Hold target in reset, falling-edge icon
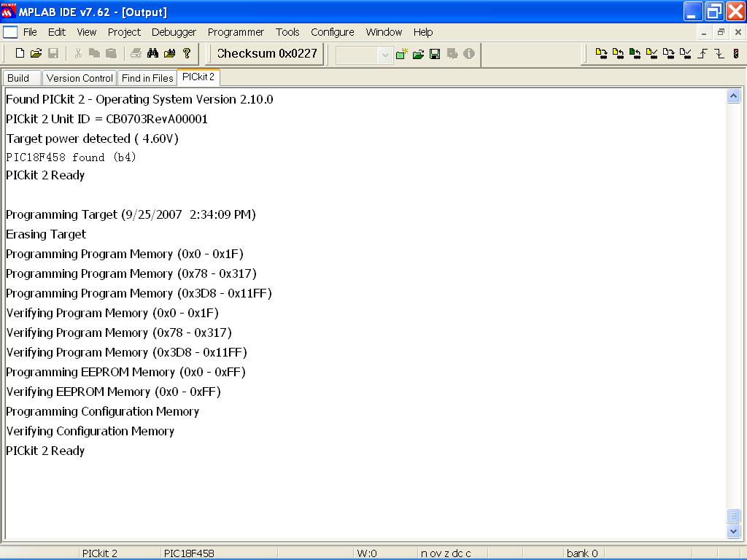747x560 pixels. pos(719,54)
